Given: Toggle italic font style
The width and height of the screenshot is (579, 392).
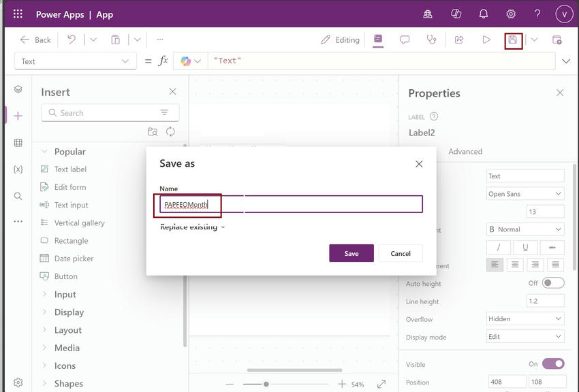Looking at the screenshot, I should click(499, 248).
